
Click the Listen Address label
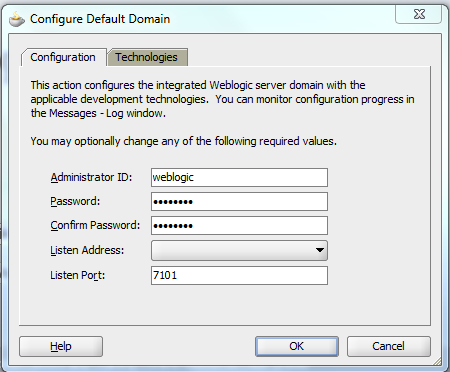[87, 250]
